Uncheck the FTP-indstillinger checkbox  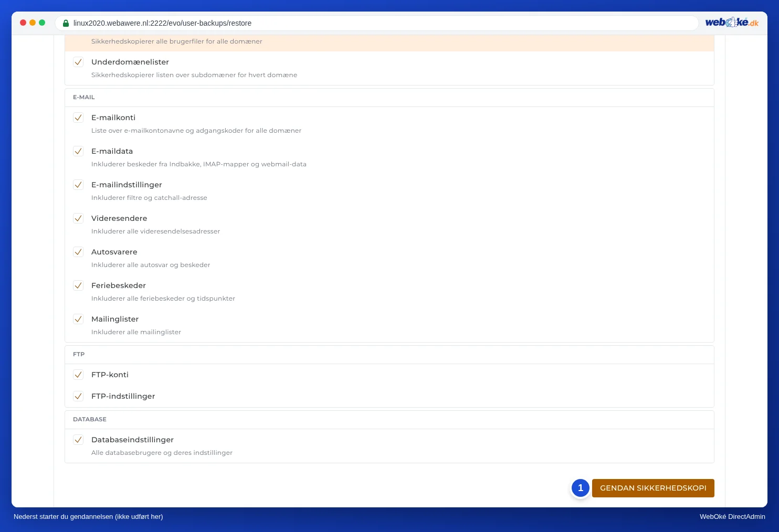point(78,396)
